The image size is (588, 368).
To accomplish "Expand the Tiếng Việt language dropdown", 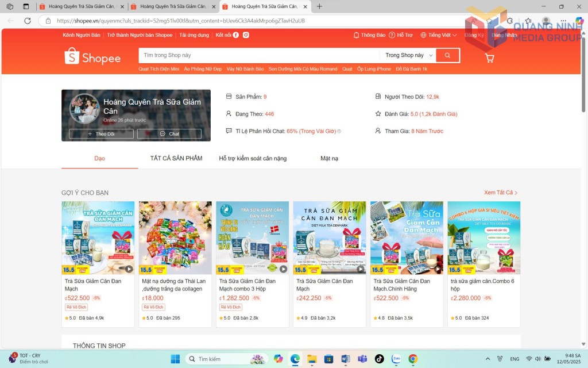I will [439, 35].
